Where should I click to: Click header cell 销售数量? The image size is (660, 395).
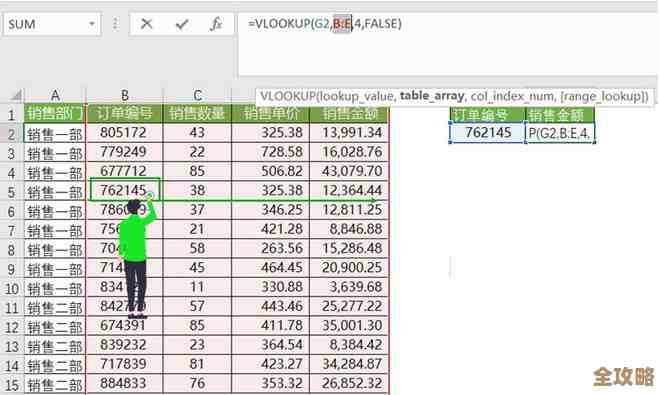197,114
